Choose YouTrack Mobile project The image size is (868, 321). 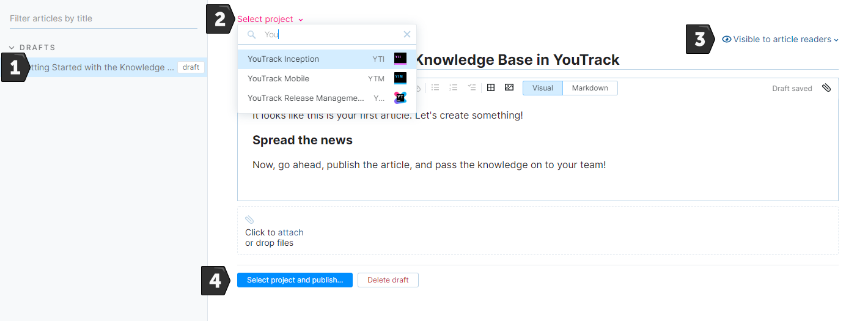point(327,78)
